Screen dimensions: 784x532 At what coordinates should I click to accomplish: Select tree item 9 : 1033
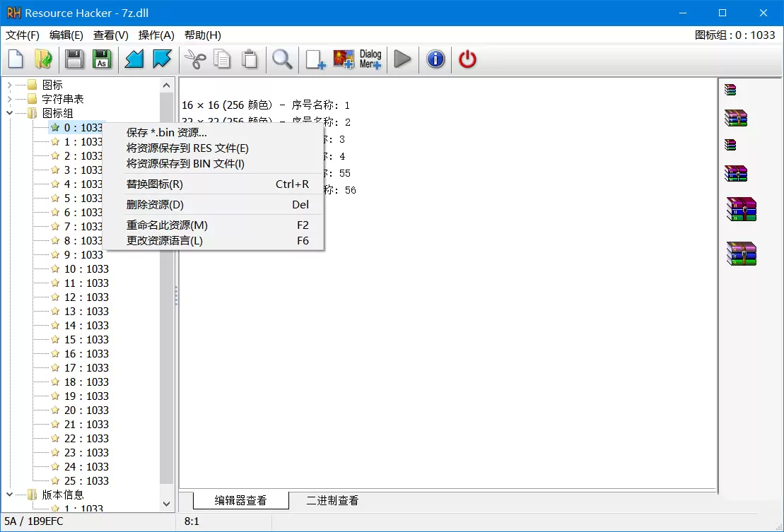pyautogui.click(x=83, y=255)
